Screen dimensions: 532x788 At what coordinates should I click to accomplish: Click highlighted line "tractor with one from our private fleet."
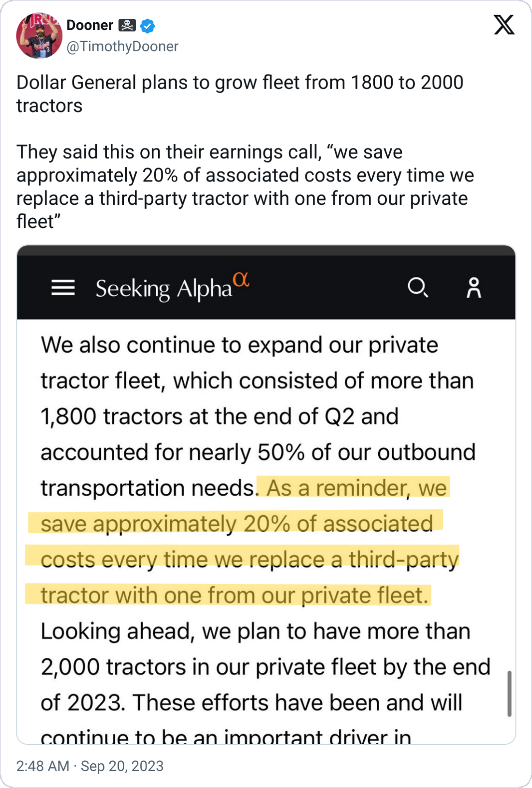pyautogui.click(x=235, y=595)
